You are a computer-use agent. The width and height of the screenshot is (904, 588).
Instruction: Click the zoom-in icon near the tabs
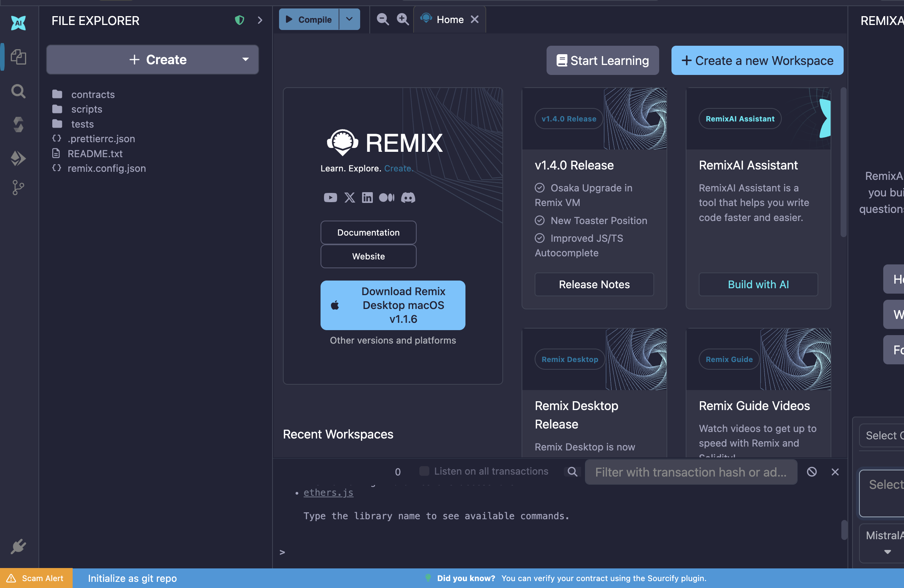click(x=402, y=19)
